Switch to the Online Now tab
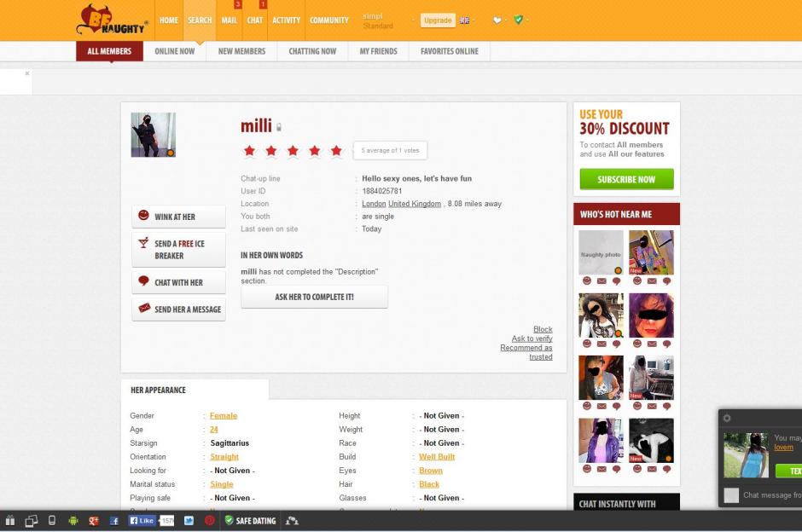Image resolution: width=802 pixels, height=532 pixels. 174,51
